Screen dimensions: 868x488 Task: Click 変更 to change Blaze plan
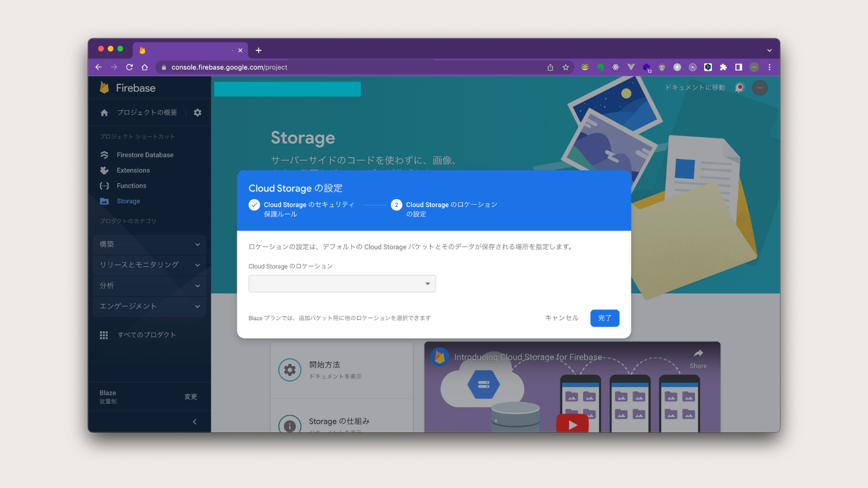[190, 397]
